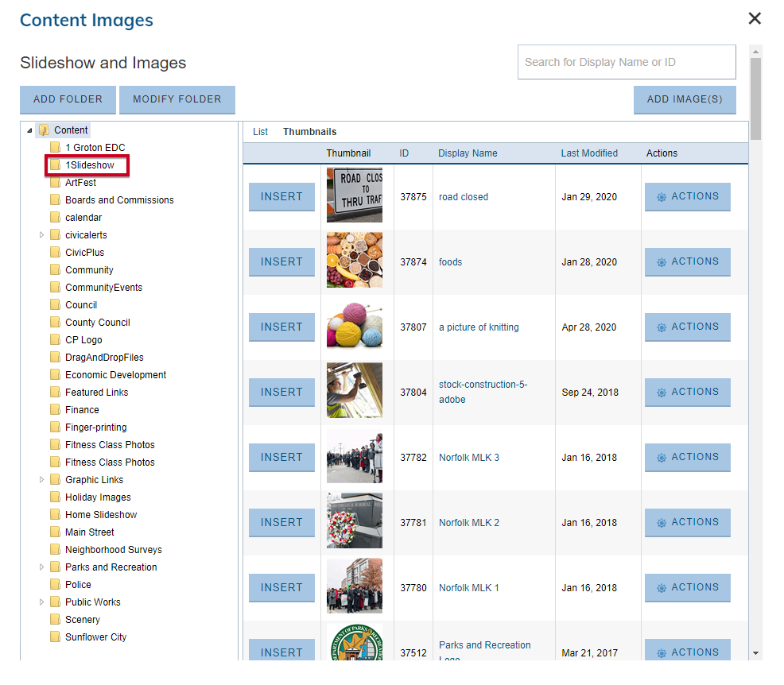The height and width of the screenshot is (685, 784).
Task: Select the Council folder
Action: point(81,305)
